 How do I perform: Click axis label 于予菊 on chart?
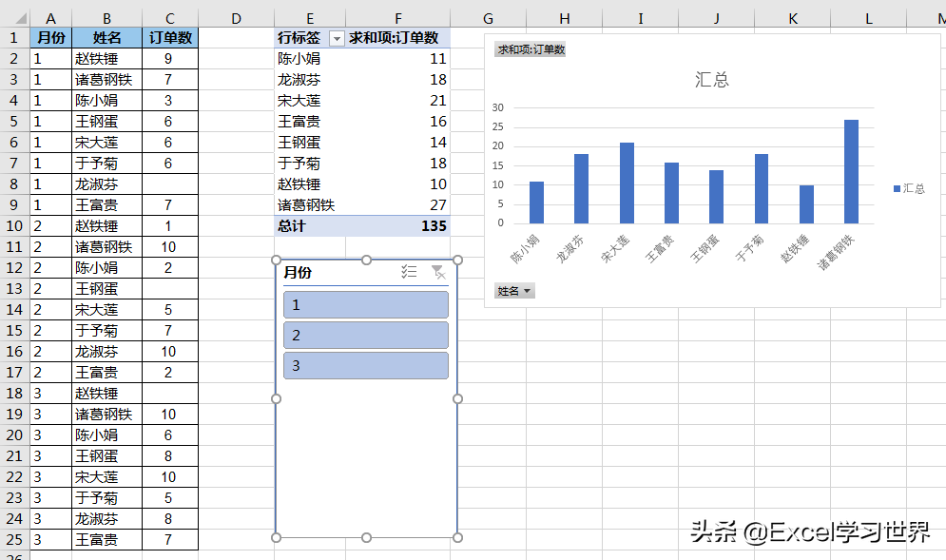749,248
